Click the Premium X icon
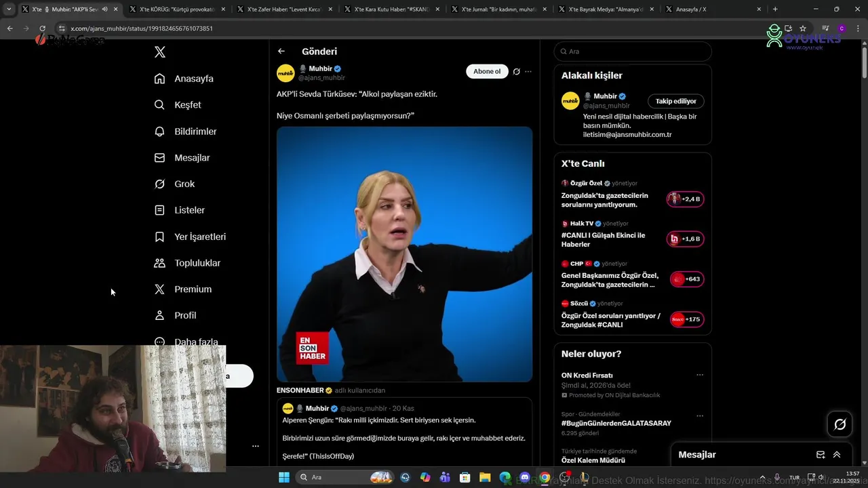The width and height of the screenshot is (868, 488). click(x=159, y=289)
